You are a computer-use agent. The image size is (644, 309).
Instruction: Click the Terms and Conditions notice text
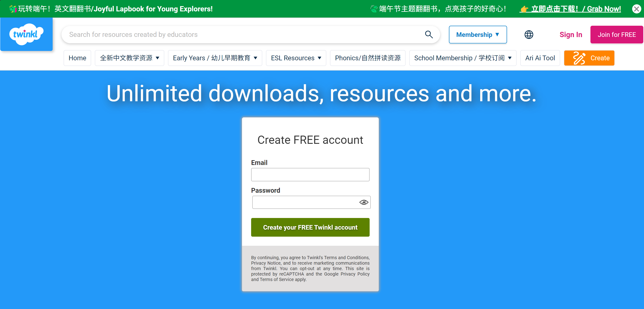[310, 268]
